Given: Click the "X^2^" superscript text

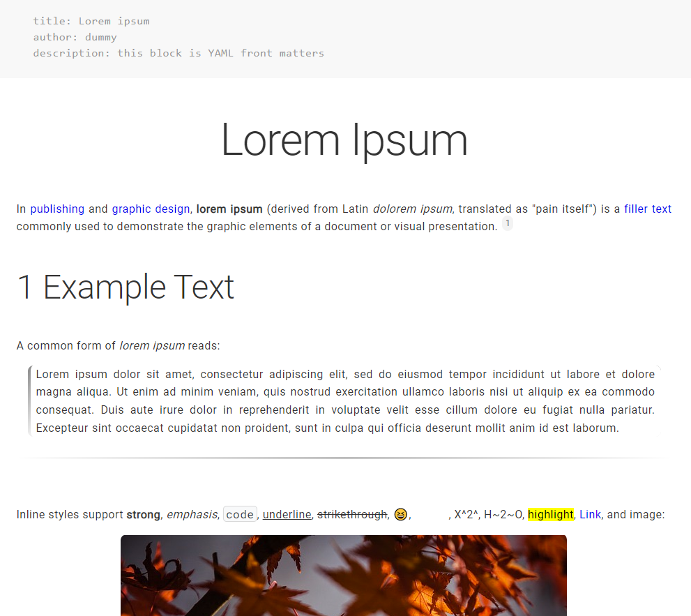Looking at the screenshot, I should [466, 515].
